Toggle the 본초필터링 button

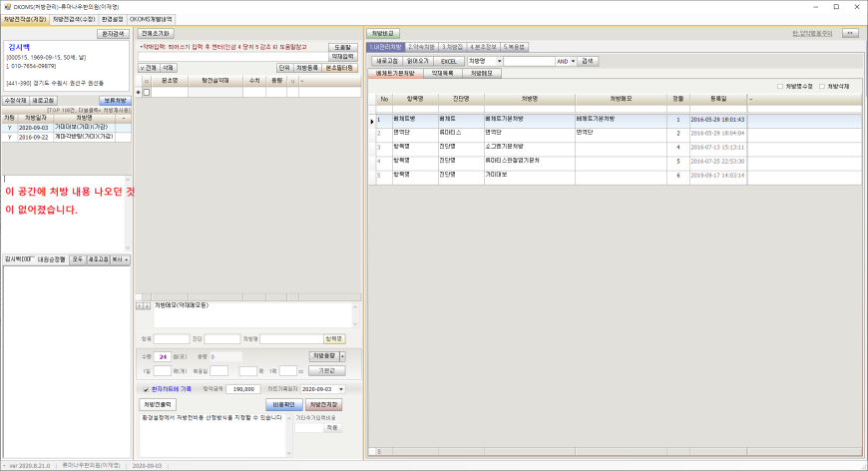click(x=339, y=68)
